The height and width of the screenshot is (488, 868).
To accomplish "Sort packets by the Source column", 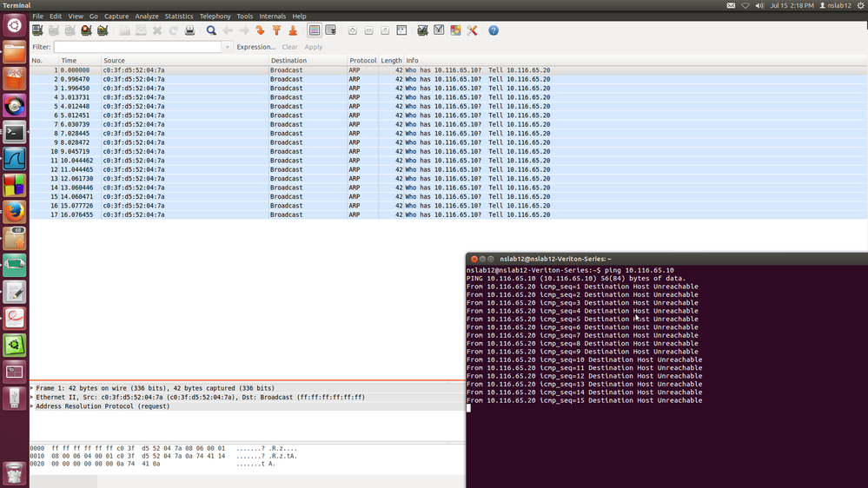I will pos(185,60).
